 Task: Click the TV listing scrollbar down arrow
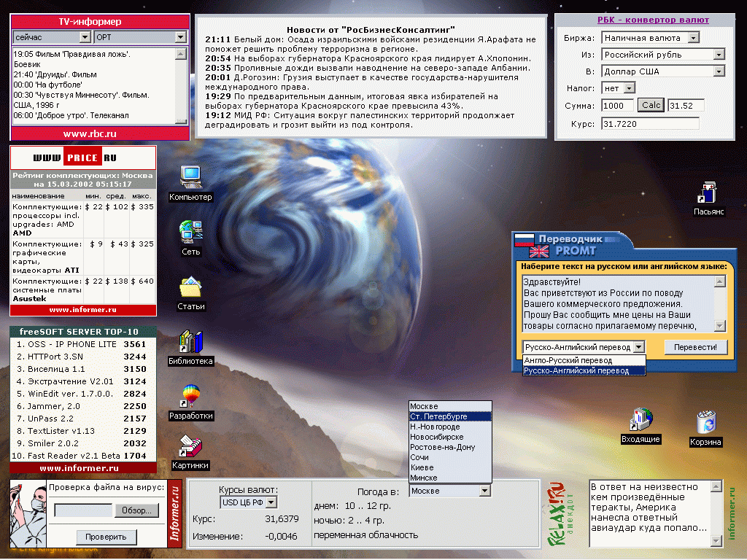[x=181, y=120]
